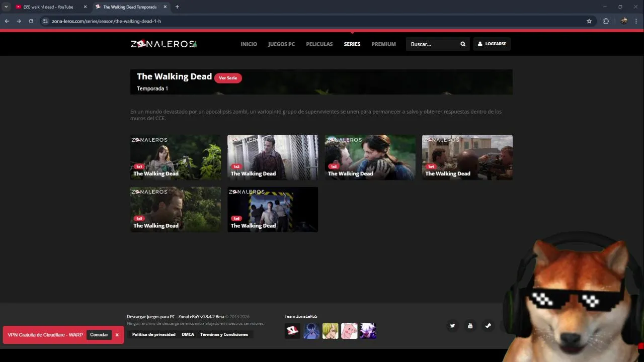Screen dimensions: 644x362
Task: Click Conectar on the VPN banner
Action: tap(99, 335)
